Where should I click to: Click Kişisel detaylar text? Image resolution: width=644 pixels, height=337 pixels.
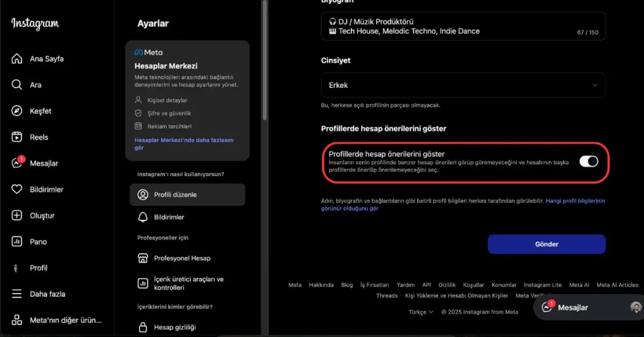coord(167,100)
